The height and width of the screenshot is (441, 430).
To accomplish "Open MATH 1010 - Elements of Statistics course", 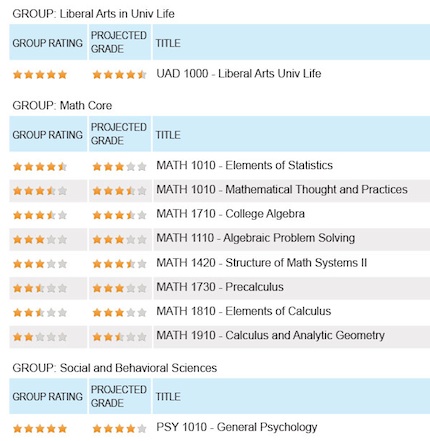I will [244, 165].
